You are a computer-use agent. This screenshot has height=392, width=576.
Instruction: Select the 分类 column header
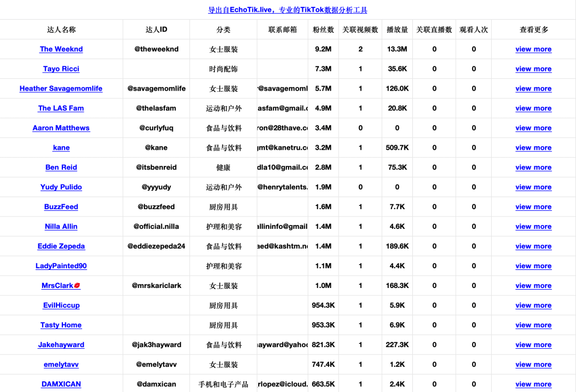[223, 29]
